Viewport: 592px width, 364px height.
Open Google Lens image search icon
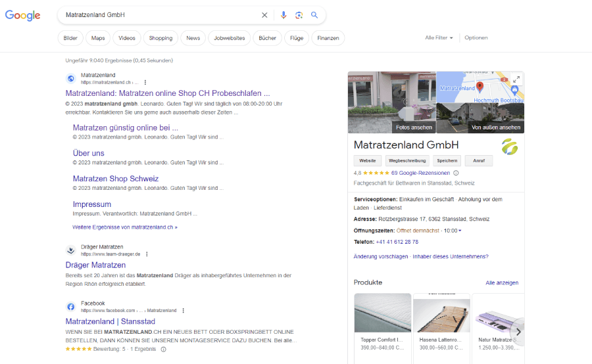click(x=299, y=15)
